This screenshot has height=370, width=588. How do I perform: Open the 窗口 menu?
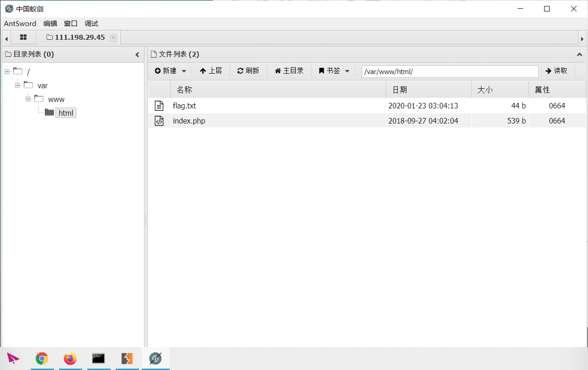(x=71, y=24)
